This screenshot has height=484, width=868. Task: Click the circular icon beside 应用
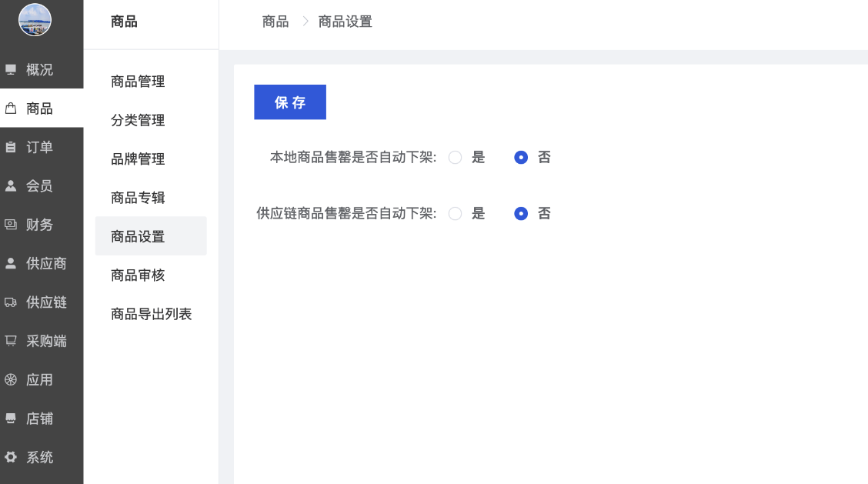click(11, 380)
